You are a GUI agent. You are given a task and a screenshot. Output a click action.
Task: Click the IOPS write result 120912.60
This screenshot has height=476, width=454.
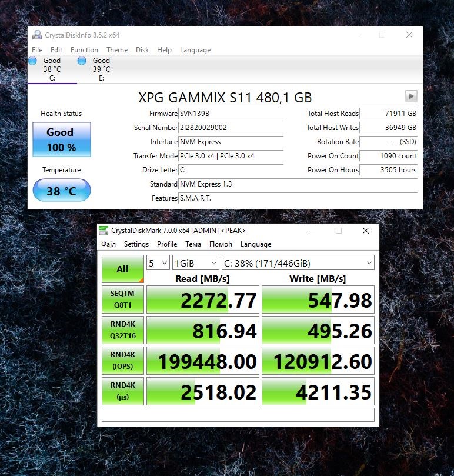(318, 361)
